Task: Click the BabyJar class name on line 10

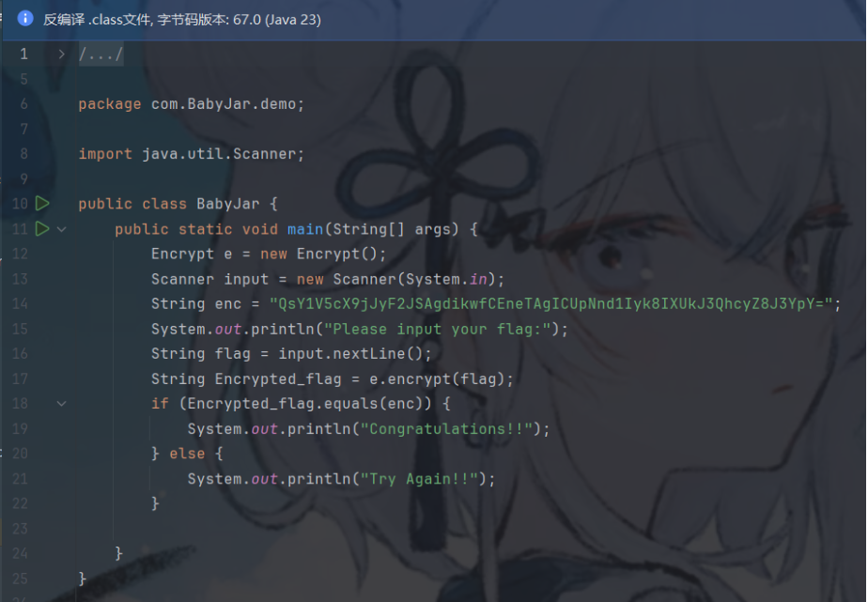Action: pyautogui.click(x=227, y=204)
